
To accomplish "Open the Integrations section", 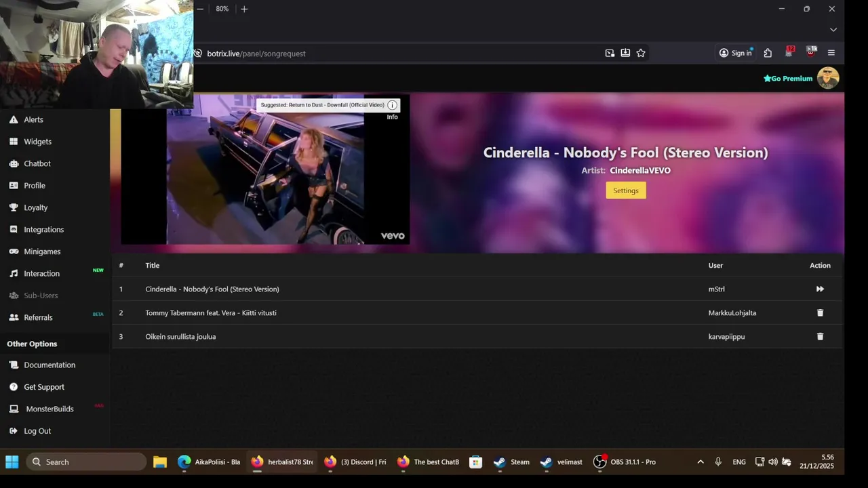I will point(43,230).
